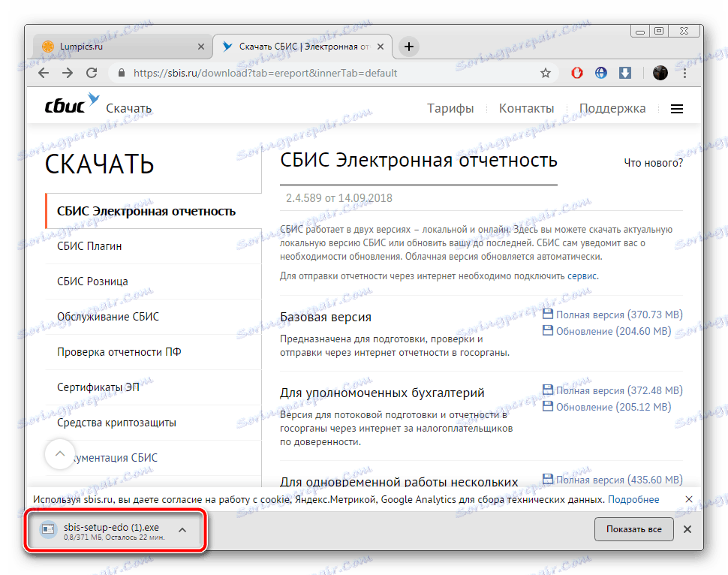
Task: Switch to the Lumpics.ru tab
Action: coord(122,47)
